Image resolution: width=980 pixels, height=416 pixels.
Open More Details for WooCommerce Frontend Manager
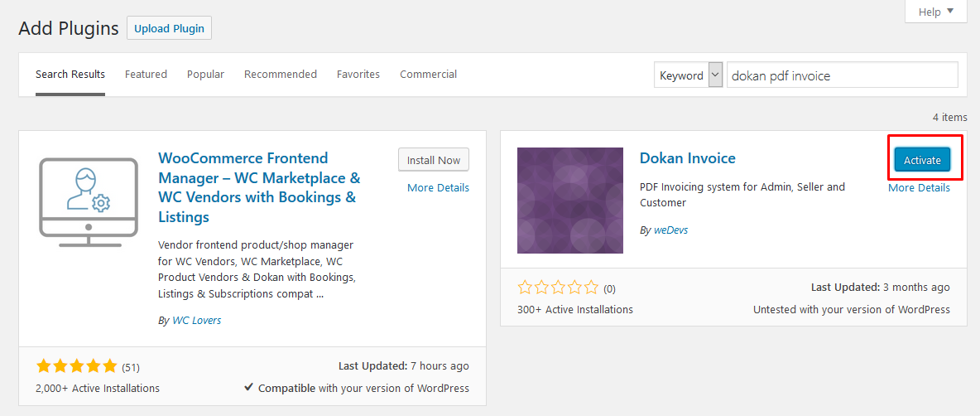pos(438,187)
